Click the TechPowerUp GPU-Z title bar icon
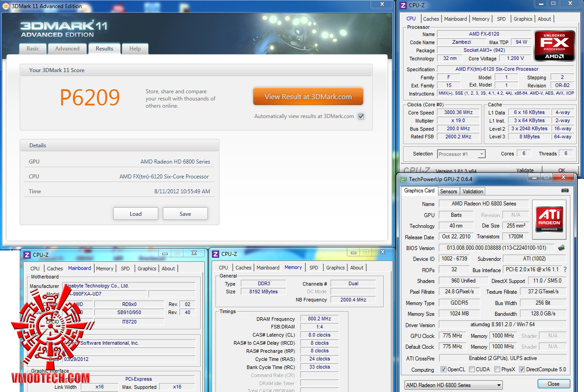The width and height of the screenshot is (584, 392). [403, 179]
